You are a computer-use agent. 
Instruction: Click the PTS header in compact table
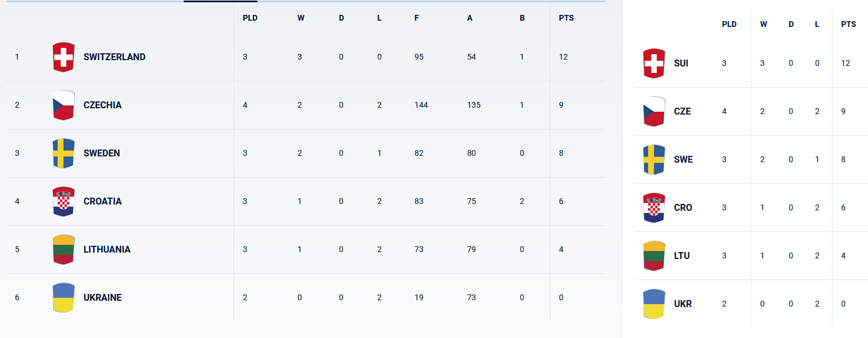pos(849,25)
